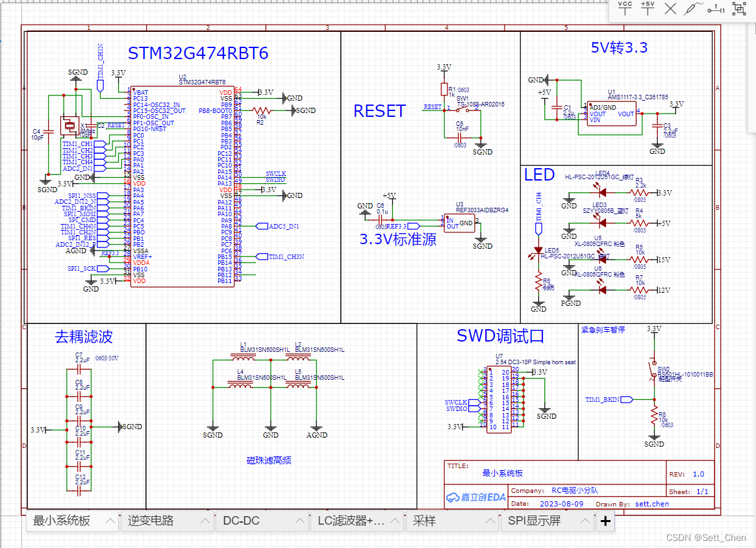
Task: Select the TIM1_BKIN port near SW2
Action: pos(609,399)
